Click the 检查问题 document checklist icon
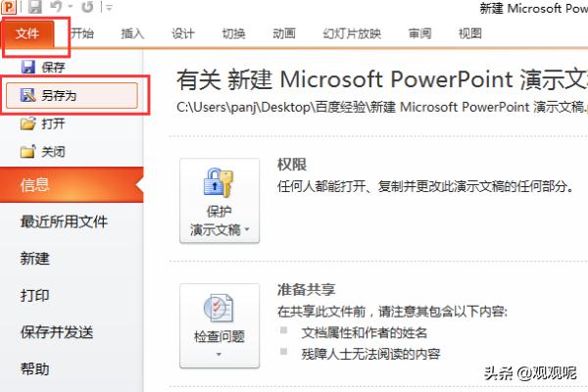The image size is (588, 392). click(219, 308)
